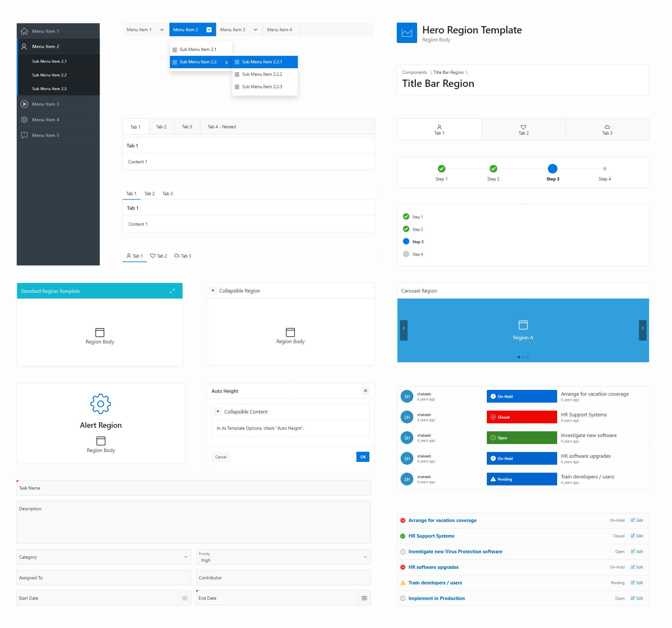Click the maximize icon on Standard Region Template
672x628 pixels.
point(172,291)
